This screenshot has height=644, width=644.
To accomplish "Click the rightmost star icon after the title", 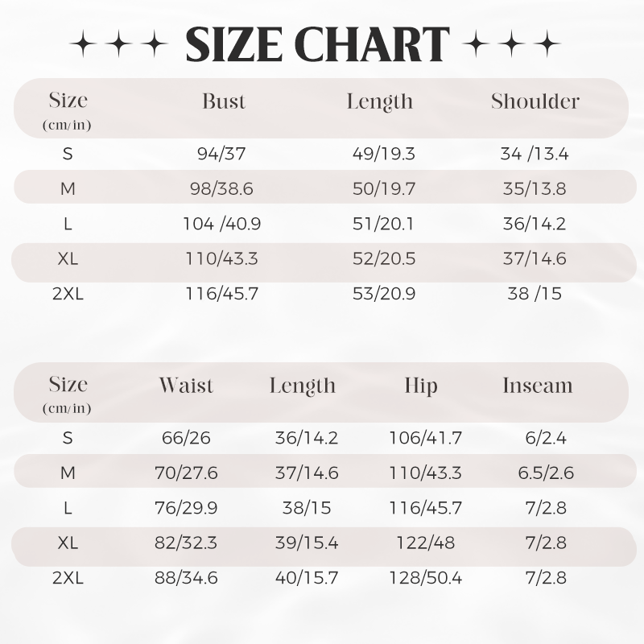I will [x=547, y=43].
